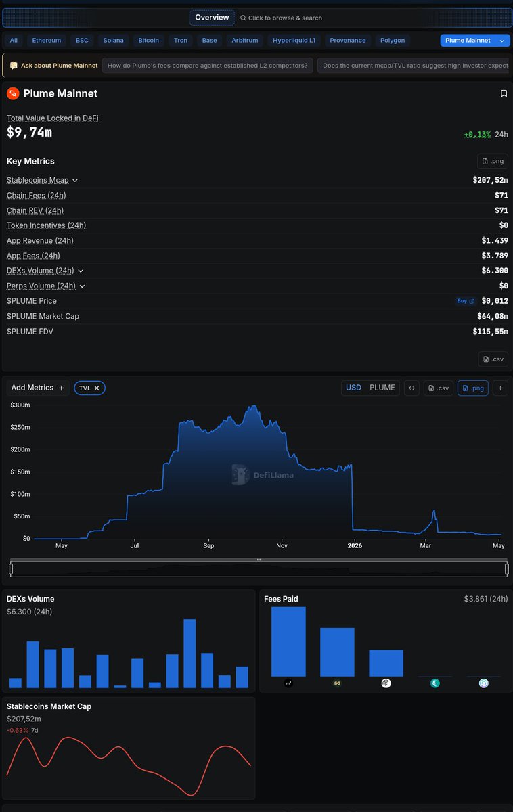This screenshot has height=812, width=513.
Task: Click fourth protocol icon under Fees Paid
Action: tap(435, 683)
